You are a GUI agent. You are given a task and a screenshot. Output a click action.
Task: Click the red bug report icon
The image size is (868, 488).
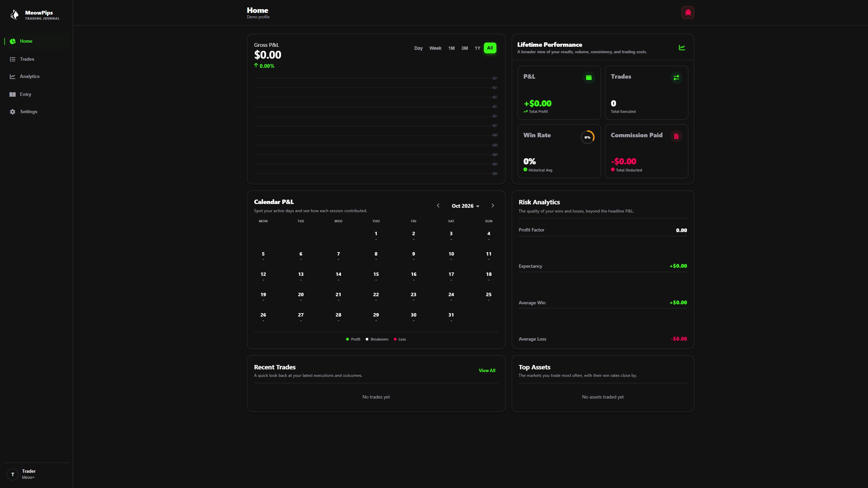pos(688,13)
